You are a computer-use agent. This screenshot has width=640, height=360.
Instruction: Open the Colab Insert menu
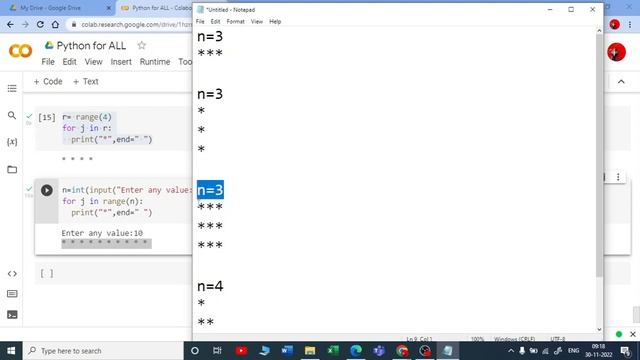[121, 62]
